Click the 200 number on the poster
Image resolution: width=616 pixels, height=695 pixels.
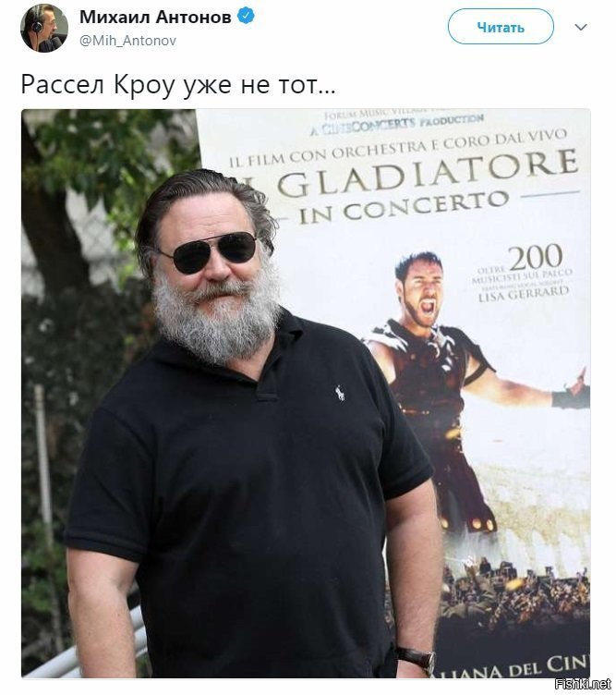click(x=535, y=258)
